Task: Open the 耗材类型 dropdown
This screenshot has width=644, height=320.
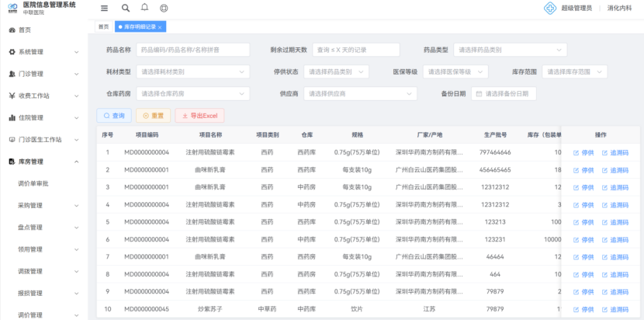Action: coord(192,71)
